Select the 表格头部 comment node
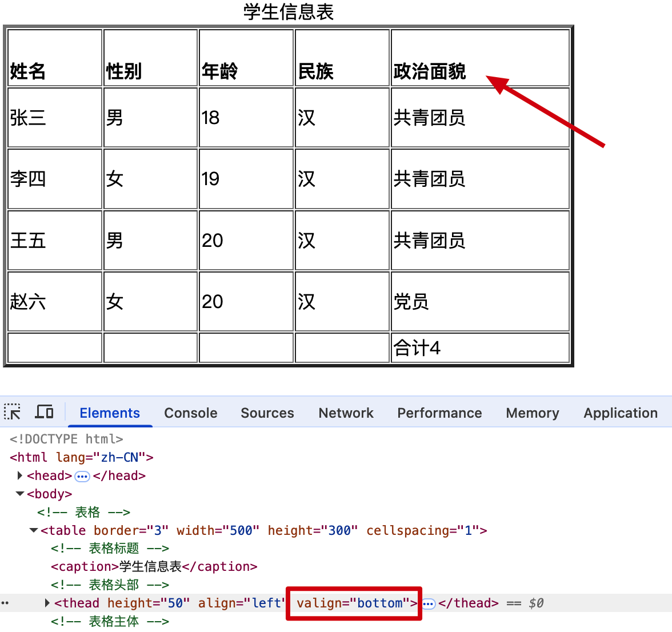Viewport: 672px width, 632px height. pos(110,585)
